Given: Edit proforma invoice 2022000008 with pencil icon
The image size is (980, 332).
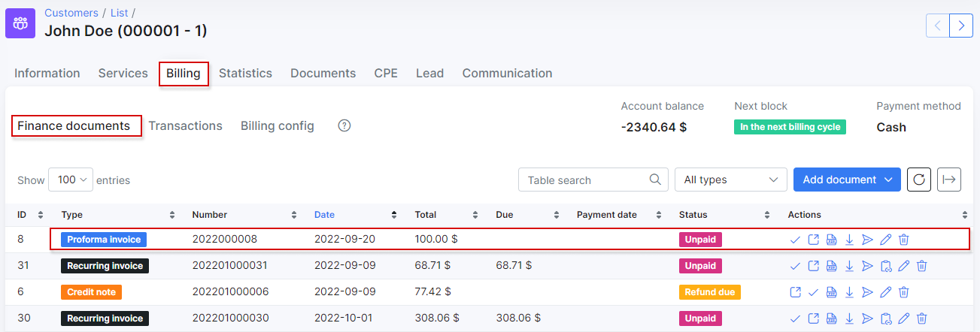Looking at the screenshot, I should coord(885,240).
